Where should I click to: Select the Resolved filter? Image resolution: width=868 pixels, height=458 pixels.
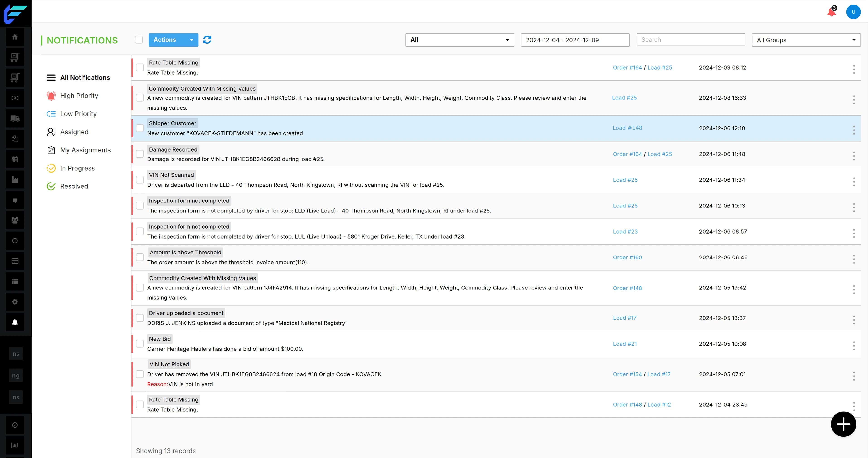67,186
